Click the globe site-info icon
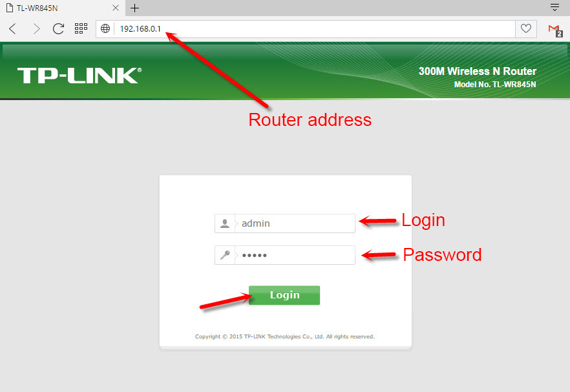Image resolution: width=570 pixels, height=392 pixels. (x=105, y=28)
